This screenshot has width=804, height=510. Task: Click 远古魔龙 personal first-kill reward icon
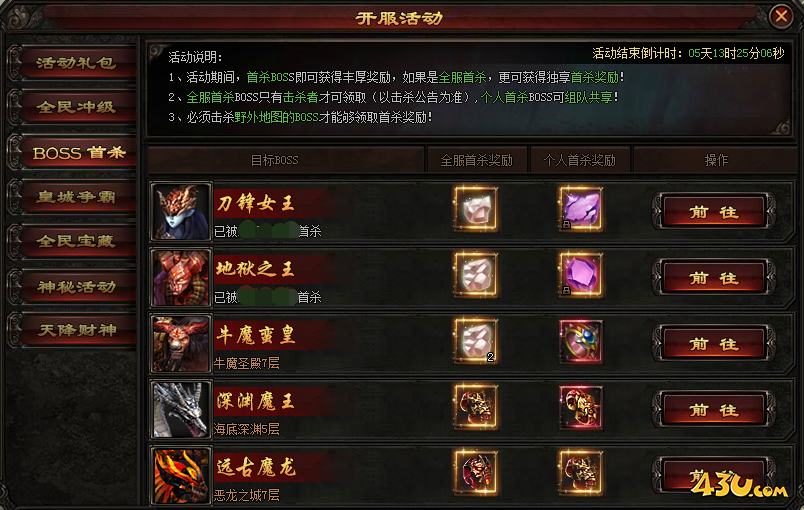coord(580,473)
